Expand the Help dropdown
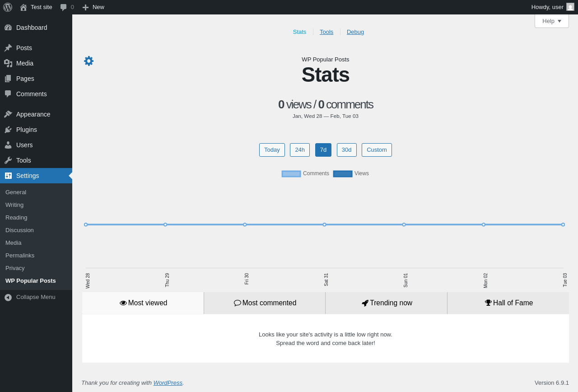Viewport: 578px width, 392px height. pyautogui.click(x=552, y=21)
